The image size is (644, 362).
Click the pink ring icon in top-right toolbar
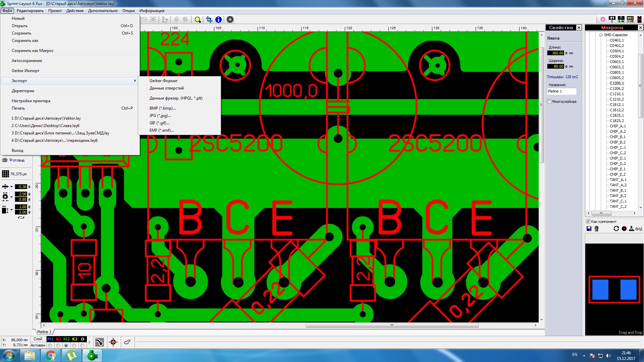pyautogui.click(x=603, y=19)
